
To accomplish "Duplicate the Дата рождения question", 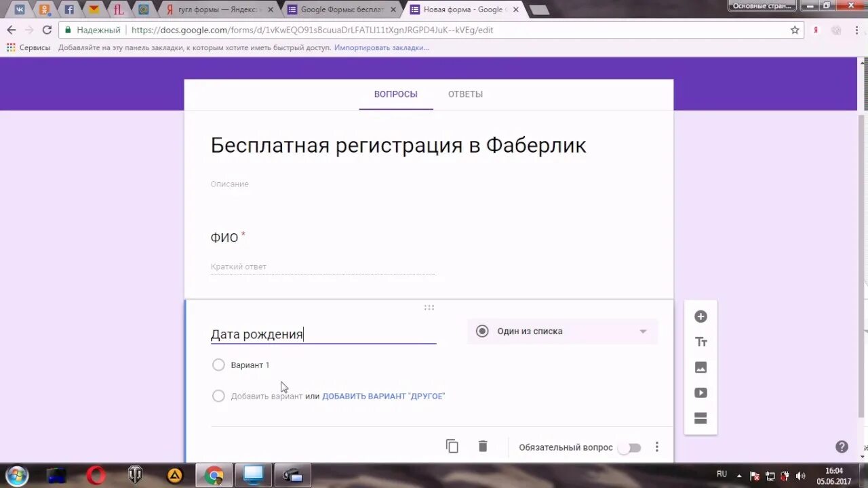I will tap(452, 447).
